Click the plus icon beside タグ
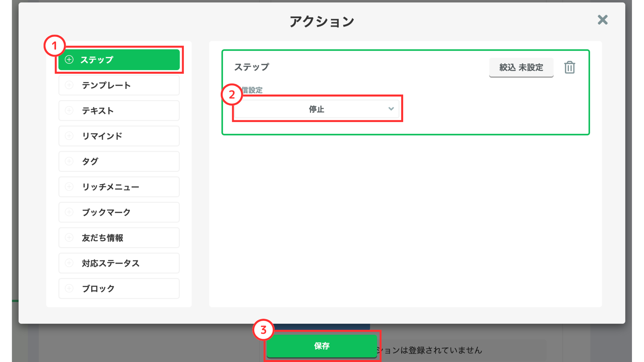 pyautogui.click(x=69, y=161)
